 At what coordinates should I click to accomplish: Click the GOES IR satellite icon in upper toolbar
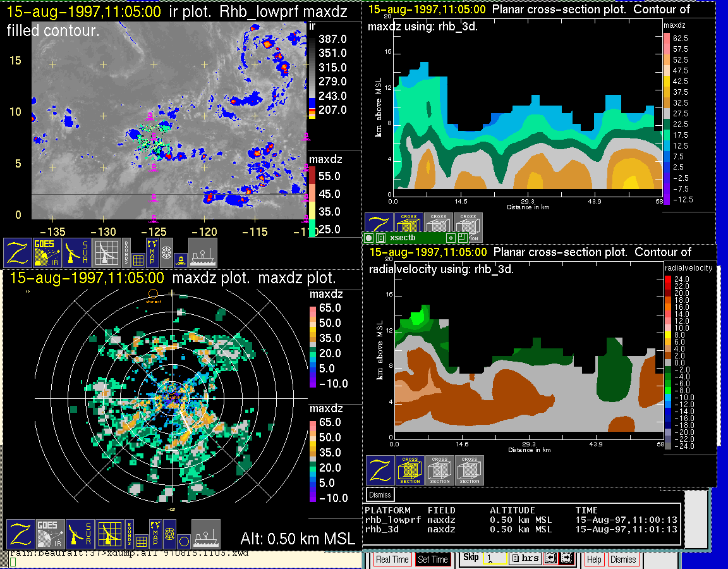pos(47,252)
